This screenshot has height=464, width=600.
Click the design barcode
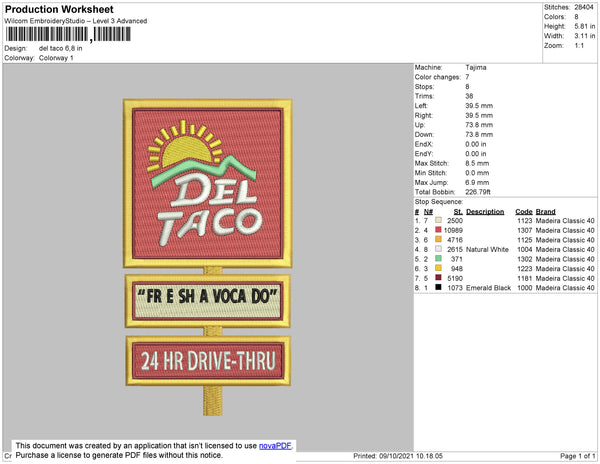pos(68,34)
